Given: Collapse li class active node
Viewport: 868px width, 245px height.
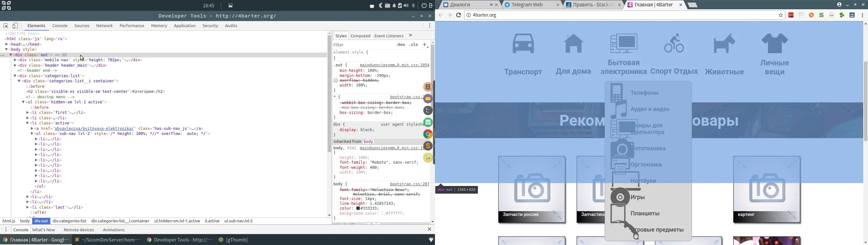Looking at the screenshot, I should pos(28,123).
